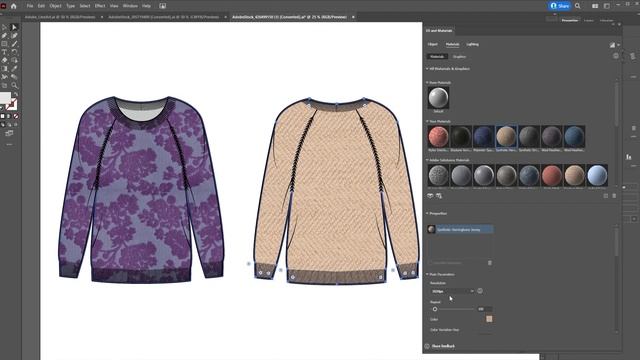Set paint mode to Color icon

click(x=2, y=116)
